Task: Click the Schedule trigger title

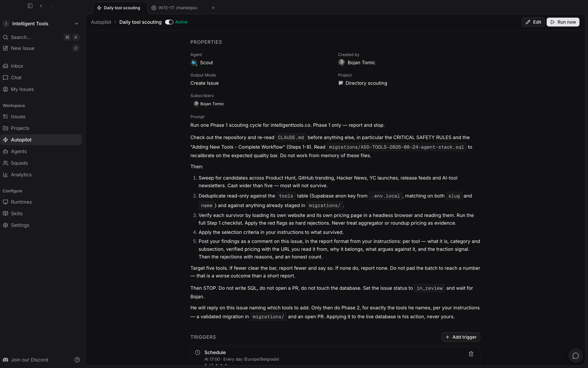Action: [215, 353]
